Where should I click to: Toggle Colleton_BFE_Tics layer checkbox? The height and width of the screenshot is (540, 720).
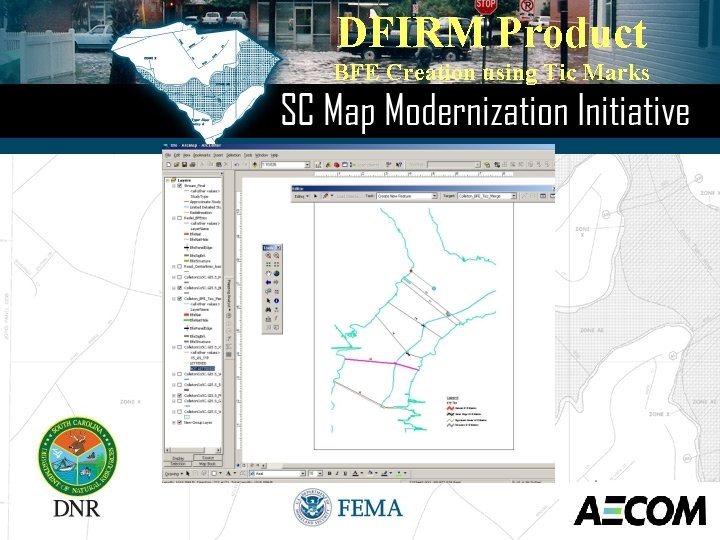[x=180, y=298]
